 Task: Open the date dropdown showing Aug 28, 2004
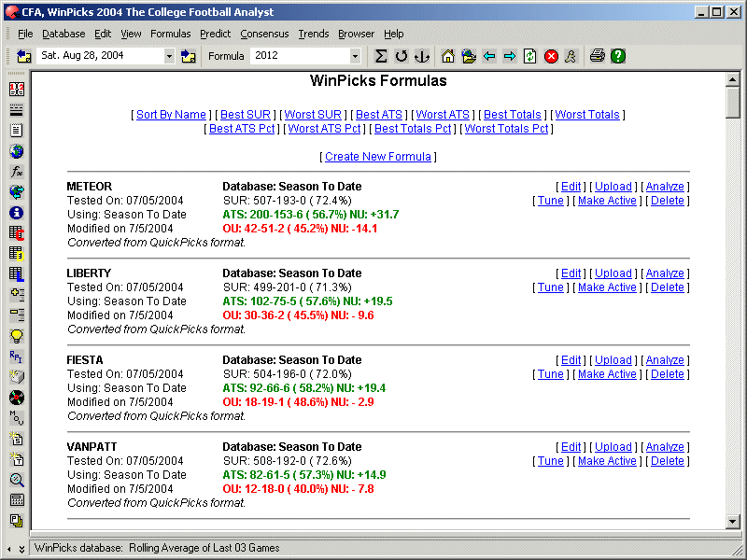(x=169, y=56)
